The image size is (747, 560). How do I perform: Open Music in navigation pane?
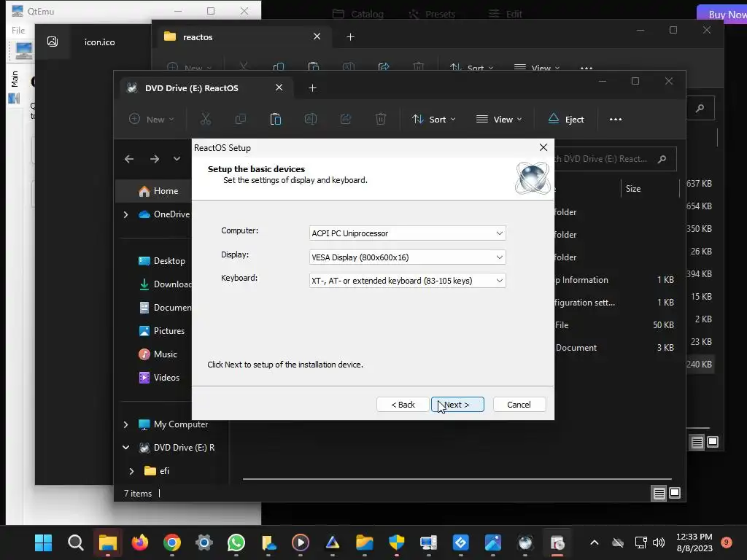[x=158, y=354]
